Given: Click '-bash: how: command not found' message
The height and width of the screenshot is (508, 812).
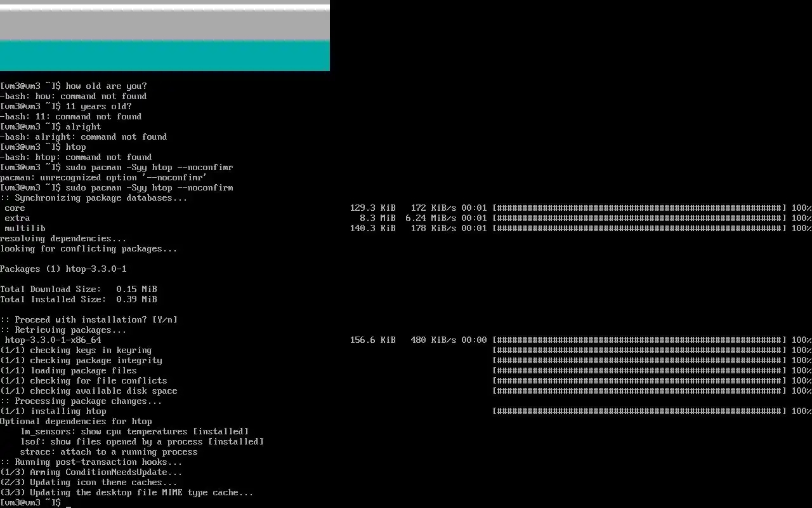Looking at the screenshot, I should pos(74,97).
